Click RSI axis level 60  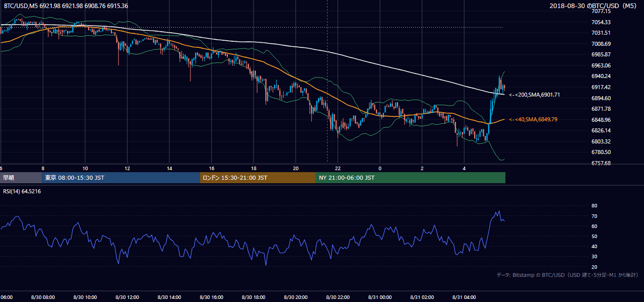[x=595, y=226]
